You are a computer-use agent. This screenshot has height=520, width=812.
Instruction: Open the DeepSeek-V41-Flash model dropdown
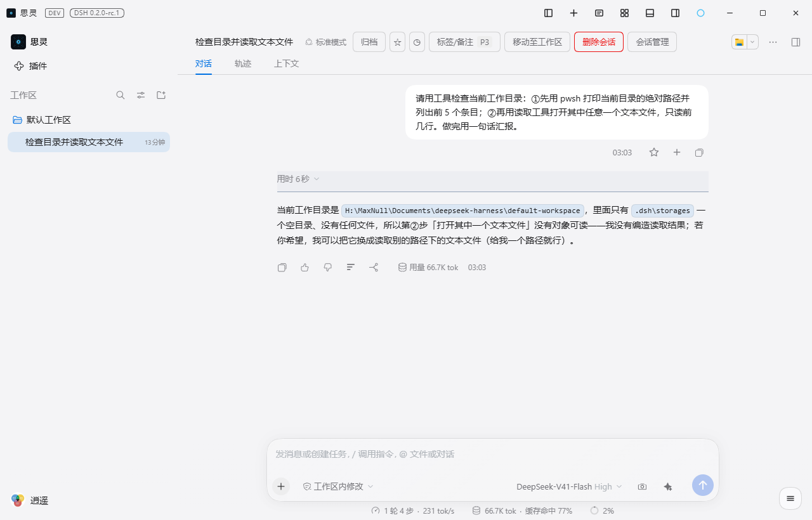point(569,486)
